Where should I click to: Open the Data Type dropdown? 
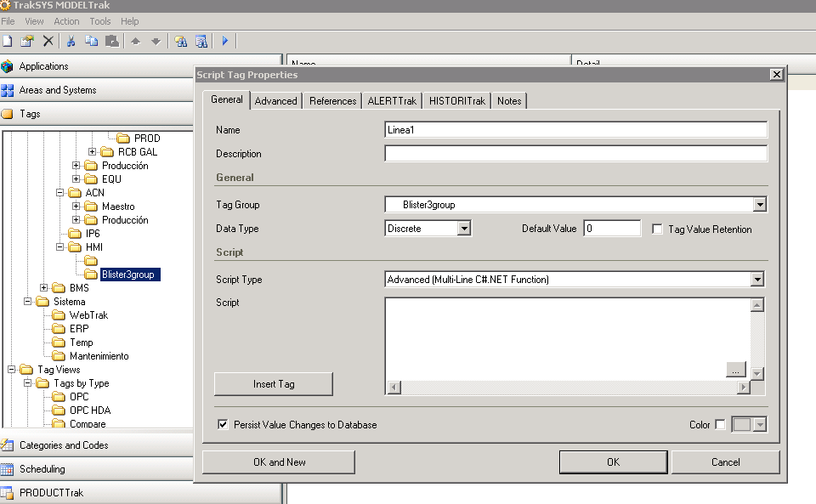[464, 229]
